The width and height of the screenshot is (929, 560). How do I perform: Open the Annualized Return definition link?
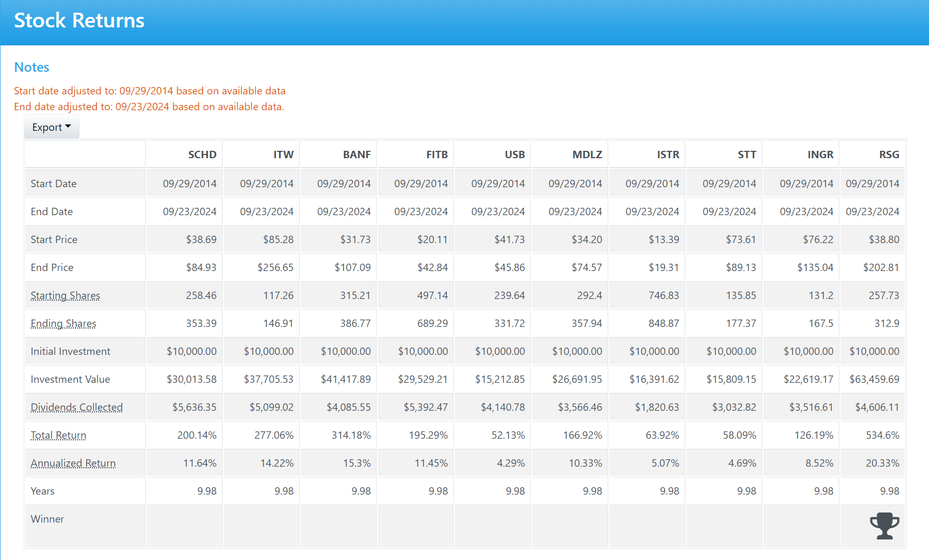click(73, 463)
